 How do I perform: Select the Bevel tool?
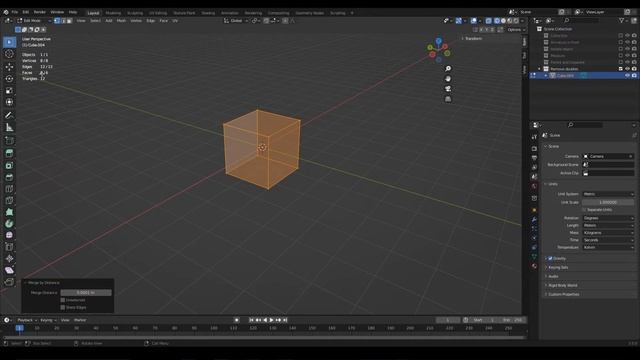point(9,177)
